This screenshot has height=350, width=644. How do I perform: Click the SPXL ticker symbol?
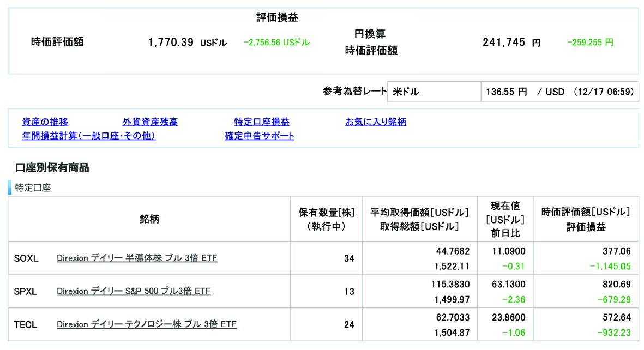26,292
